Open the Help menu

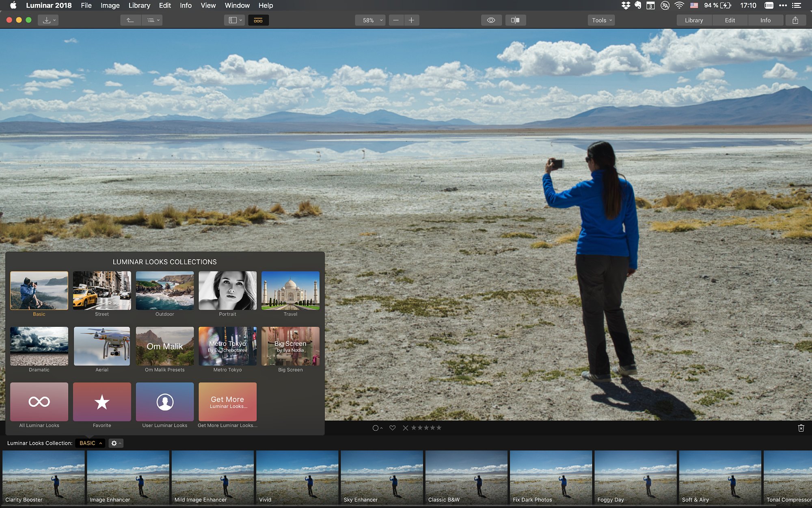266,5
